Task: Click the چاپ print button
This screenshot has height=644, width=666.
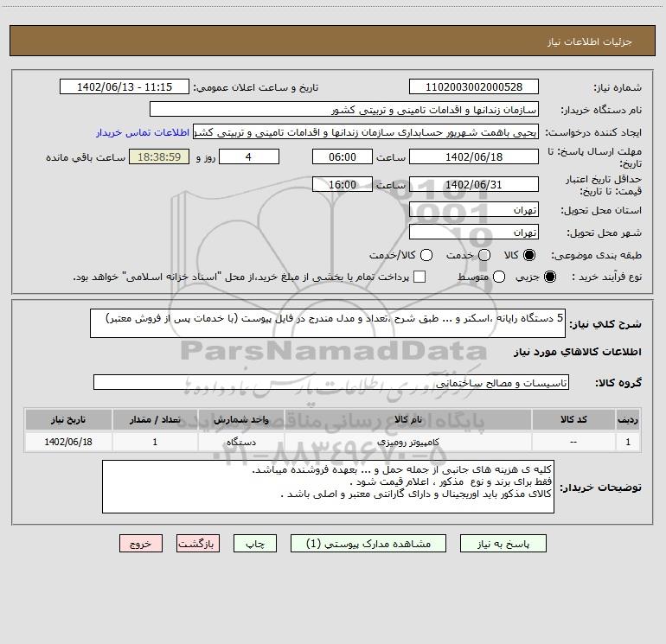Action: 255,544
